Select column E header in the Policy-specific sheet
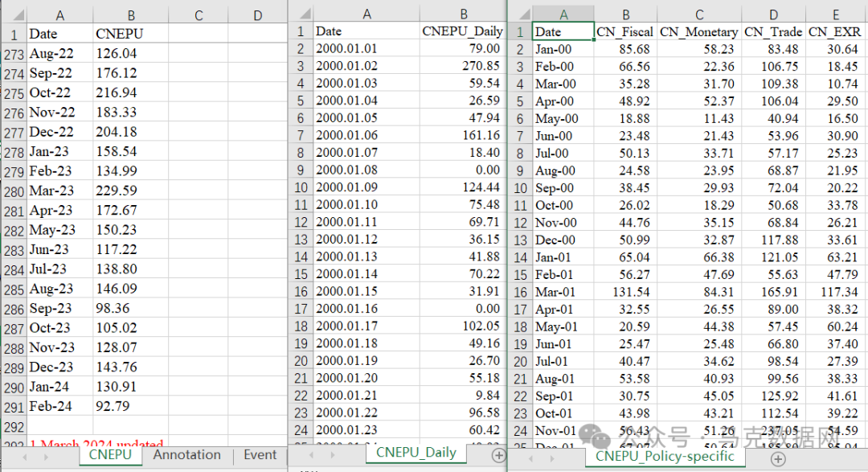The width and height of the screenshot is (868, 472). (x=835, y=15)
